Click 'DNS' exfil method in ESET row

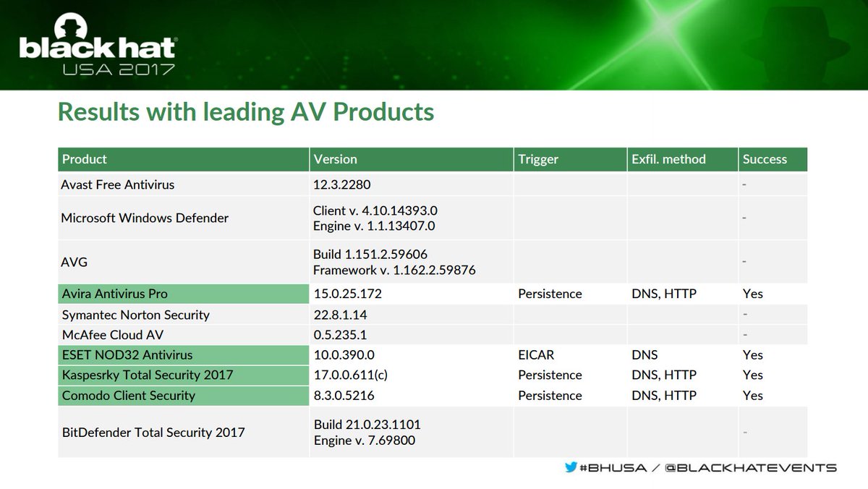643,355
